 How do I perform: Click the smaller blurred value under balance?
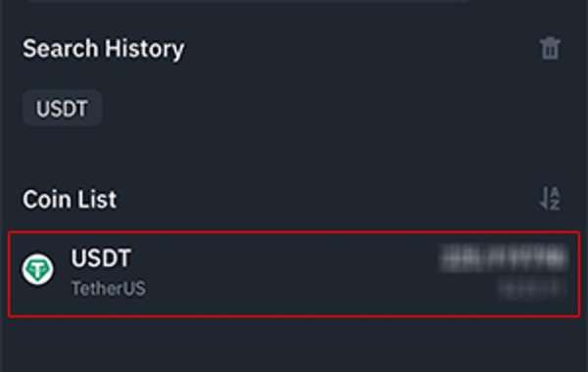[530, 289]
